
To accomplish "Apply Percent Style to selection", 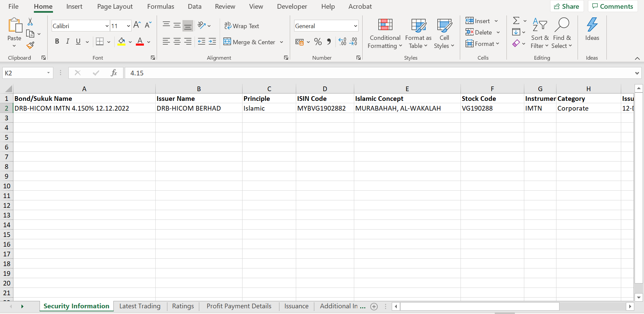I will click(318, 41).
